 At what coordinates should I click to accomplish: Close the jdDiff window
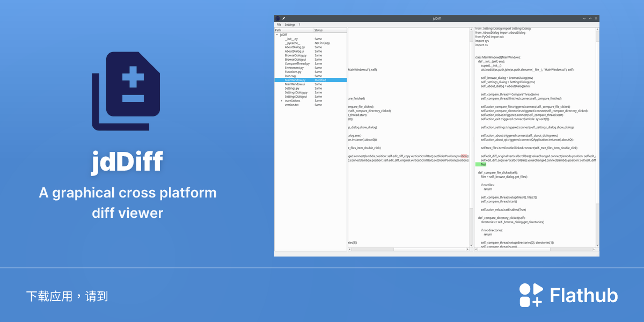tap(596, 18)
